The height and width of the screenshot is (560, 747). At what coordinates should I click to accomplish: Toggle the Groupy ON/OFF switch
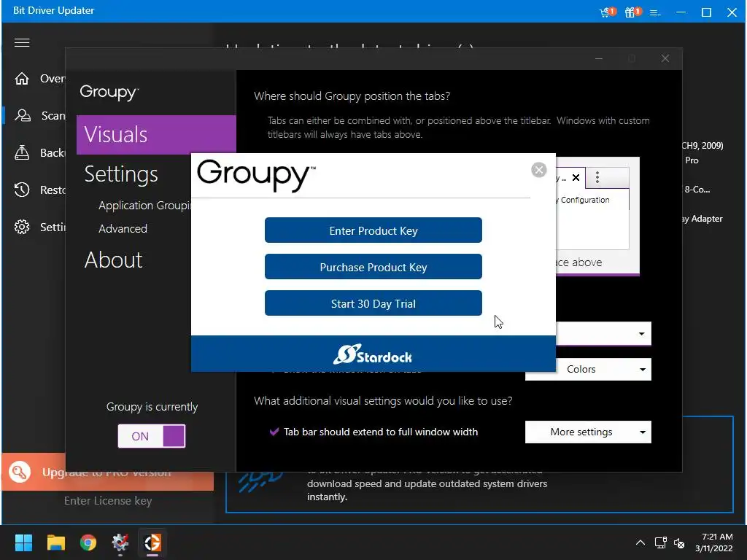coord(152,436)
